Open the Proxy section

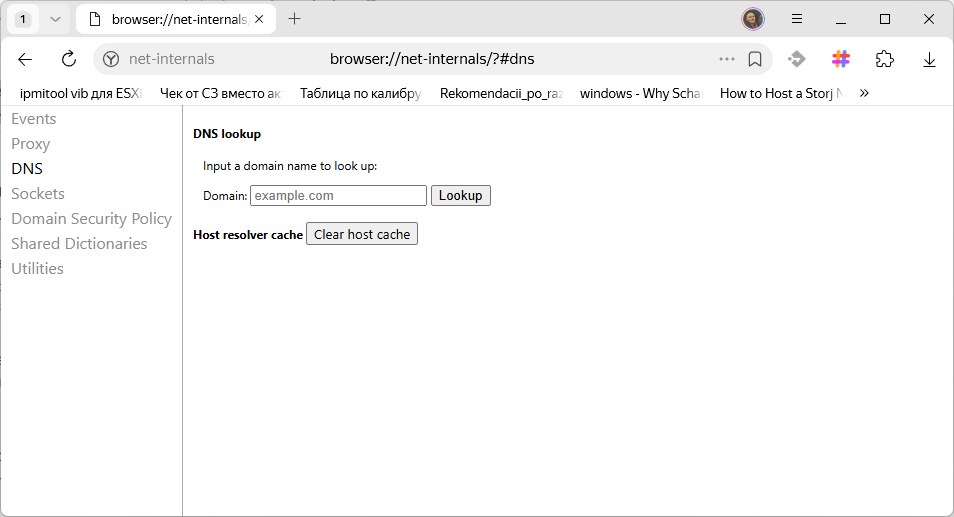(x=30, y=144)
